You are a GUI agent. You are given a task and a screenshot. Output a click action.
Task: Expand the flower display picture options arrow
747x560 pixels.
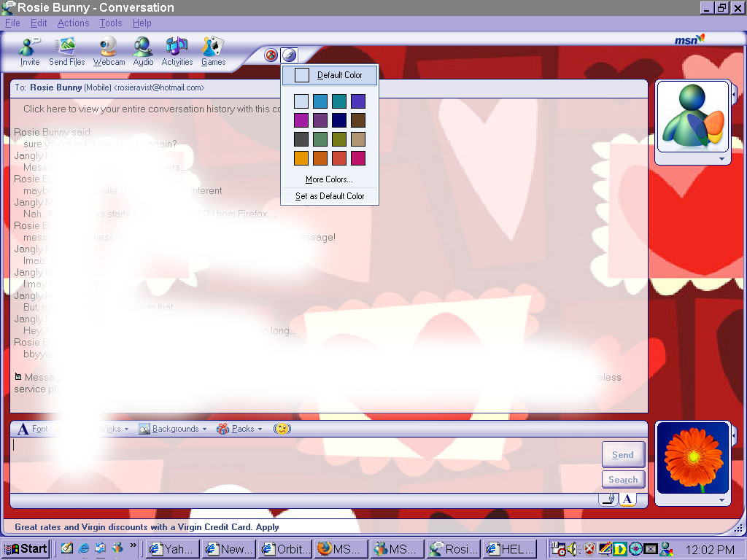pos(721,500)
